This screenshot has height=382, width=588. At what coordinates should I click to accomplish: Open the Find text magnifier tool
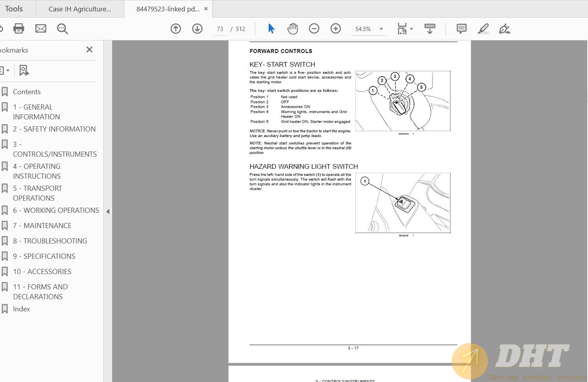click(62, 29)
